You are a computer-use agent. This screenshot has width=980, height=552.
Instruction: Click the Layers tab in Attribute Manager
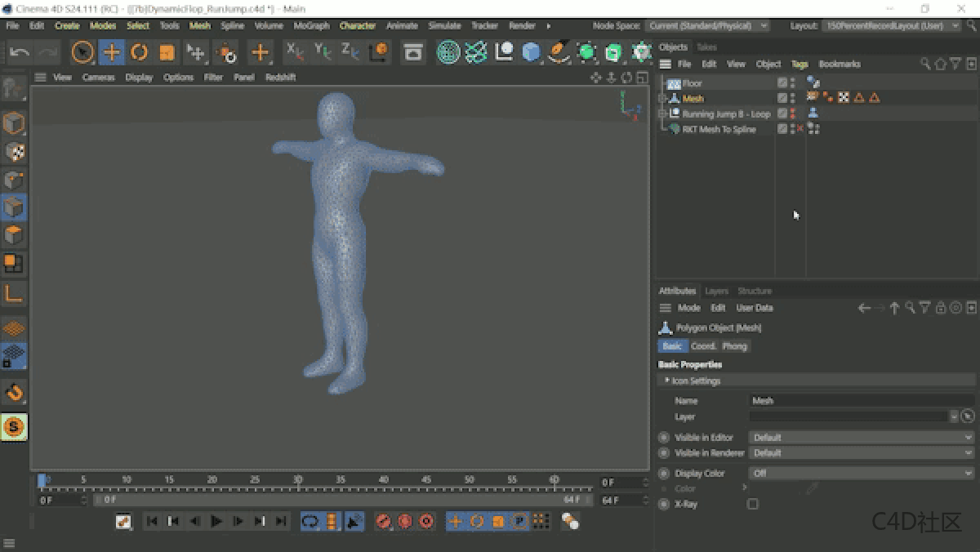[716, 290]
